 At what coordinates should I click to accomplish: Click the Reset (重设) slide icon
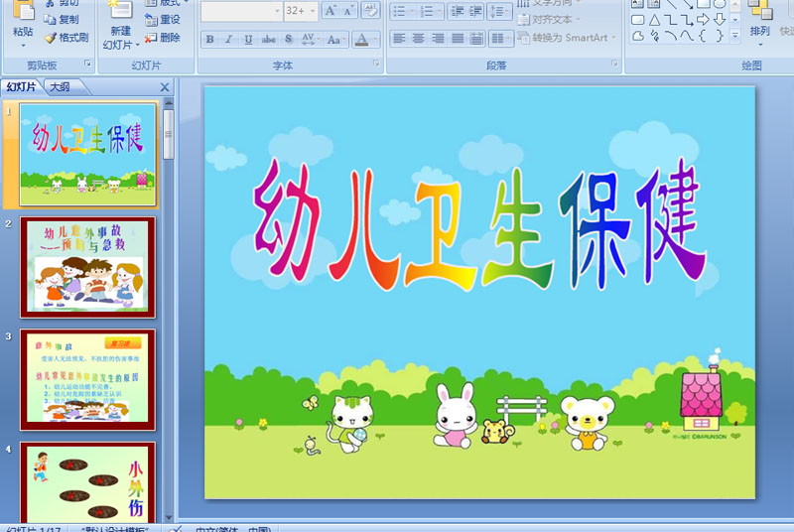(151, 20)
